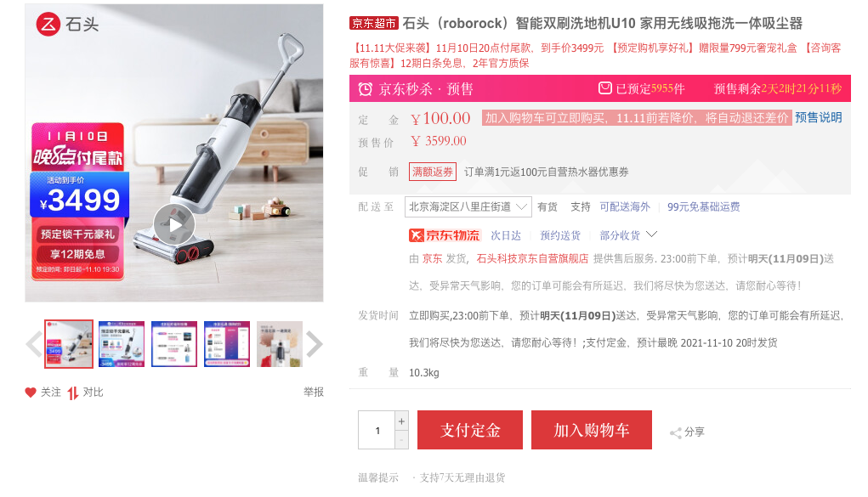
Task: Click the 京东物流 logistics logo
Action: [445, 235]
